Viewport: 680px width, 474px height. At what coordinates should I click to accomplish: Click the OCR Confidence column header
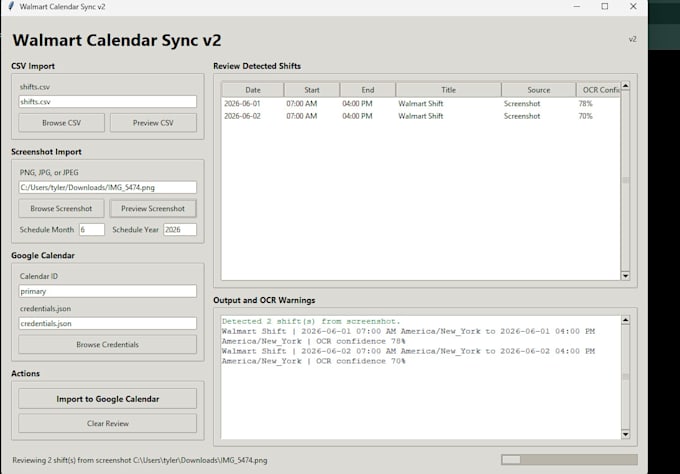click(598, 90)
